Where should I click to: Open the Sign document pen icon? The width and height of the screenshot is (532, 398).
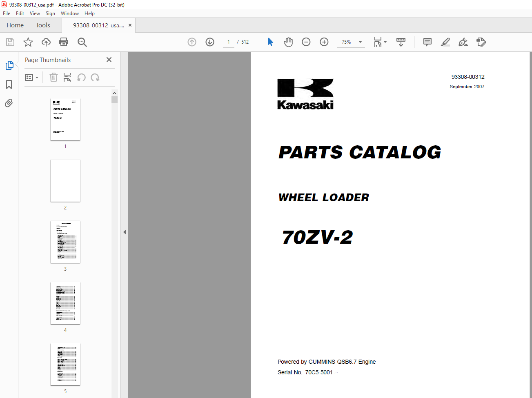tap(463, 42)
